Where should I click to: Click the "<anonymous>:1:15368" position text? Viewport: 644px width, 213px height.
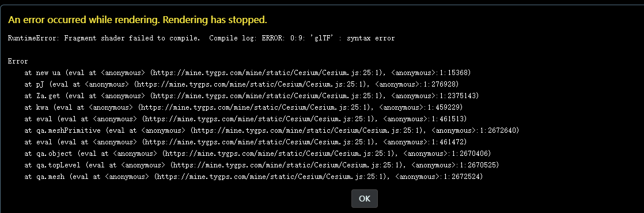point(431,73)
